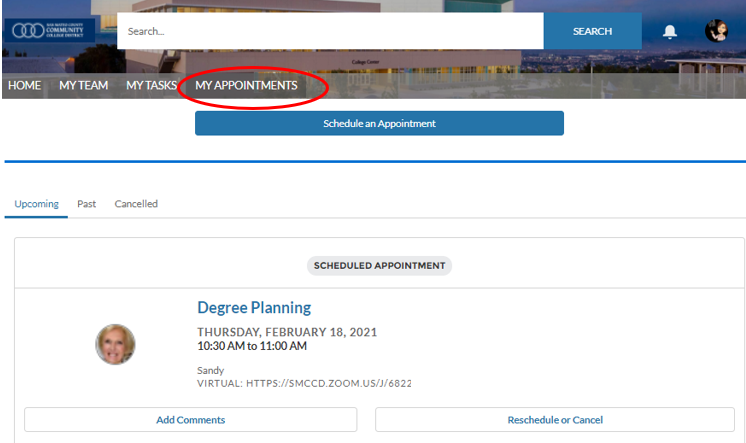
Task: Go to the HOME menu item
Action: (24, 86)
